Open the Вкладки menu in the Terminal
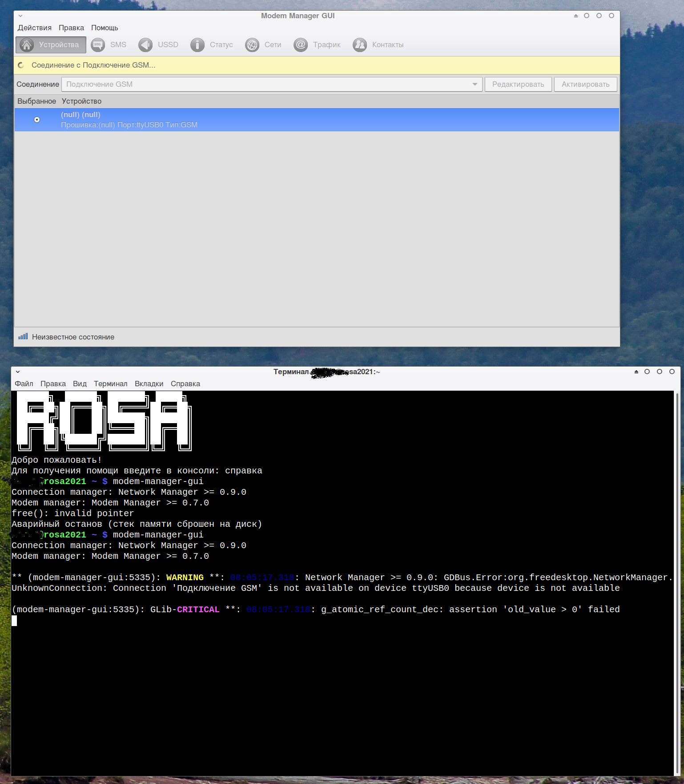The height and width of the screenshot is (784, 684). pos(149,384)
